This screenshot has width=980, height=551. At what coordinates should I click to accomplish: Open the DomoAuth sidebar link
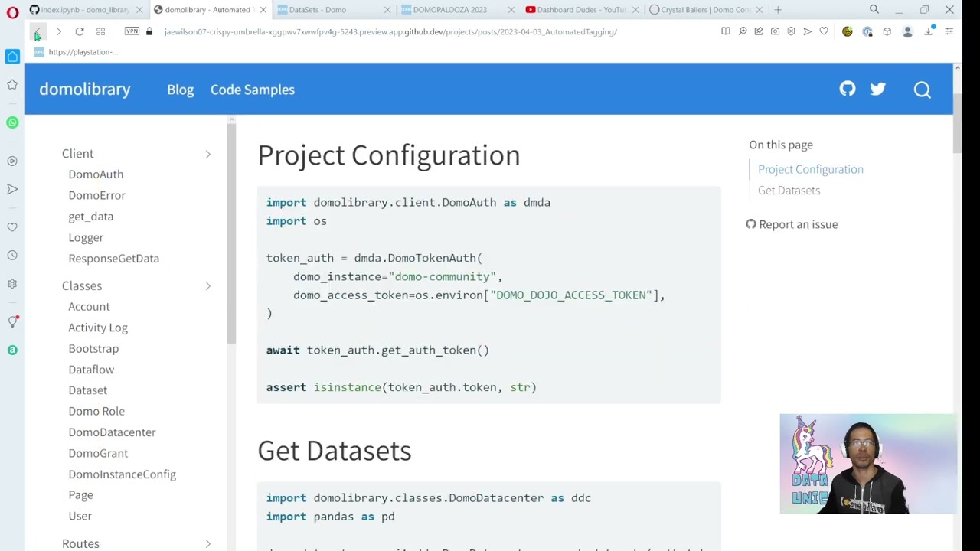point(96,174)
